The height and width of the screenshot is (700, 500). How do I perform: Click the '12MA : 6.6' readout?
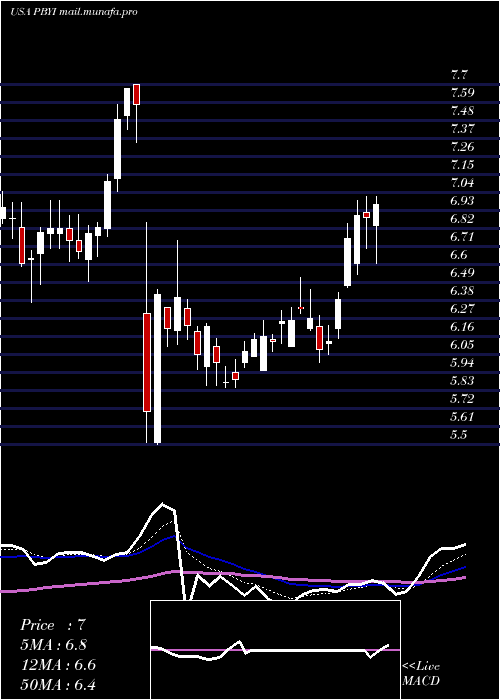click(x=58, y=665)
